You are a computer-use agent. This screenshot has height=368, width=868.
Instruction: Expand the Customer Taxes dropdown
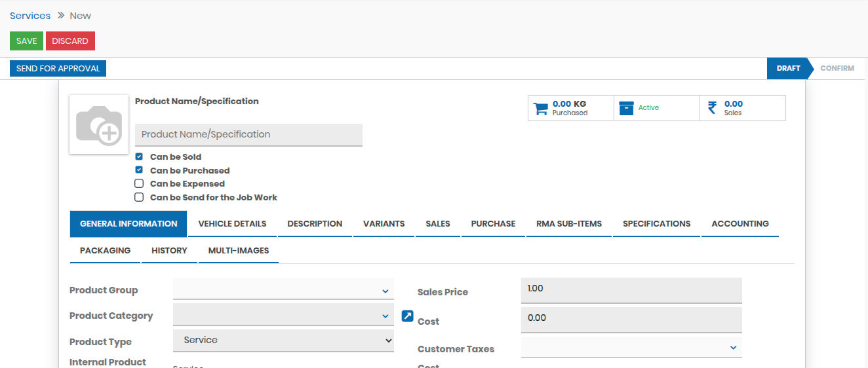[x=631, y=348]
